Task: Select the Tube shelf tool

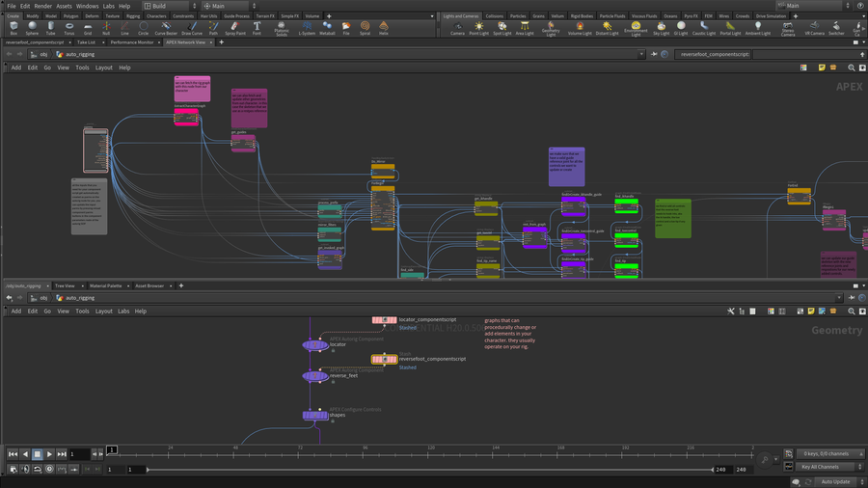Action: [50, 28]
